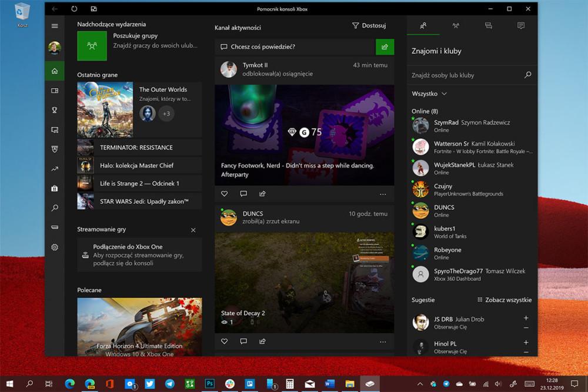Screen dimensions: 588x392
Task: Click the sidebar search magnifier icon
Action: (x=55, y=207)
